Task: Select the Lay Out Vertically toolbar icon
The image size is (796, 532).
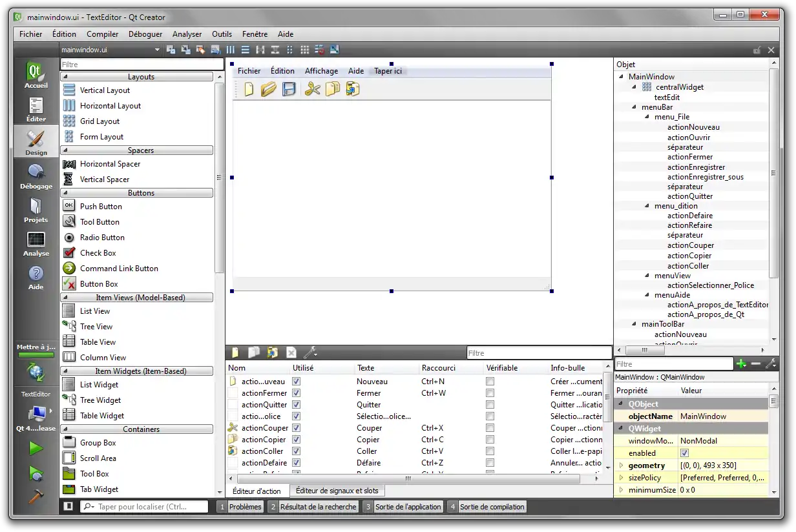Action: pos(246,49)
